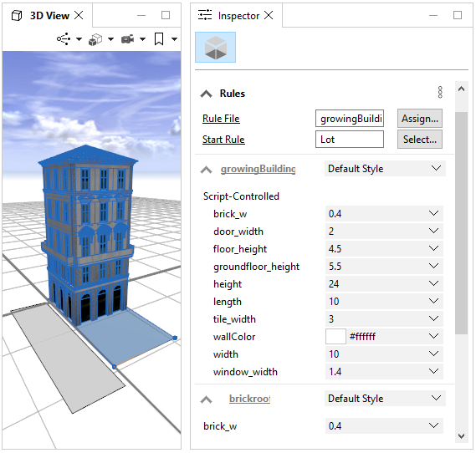
Task: Open the door_width value dropdown
Action: (384, 232)
